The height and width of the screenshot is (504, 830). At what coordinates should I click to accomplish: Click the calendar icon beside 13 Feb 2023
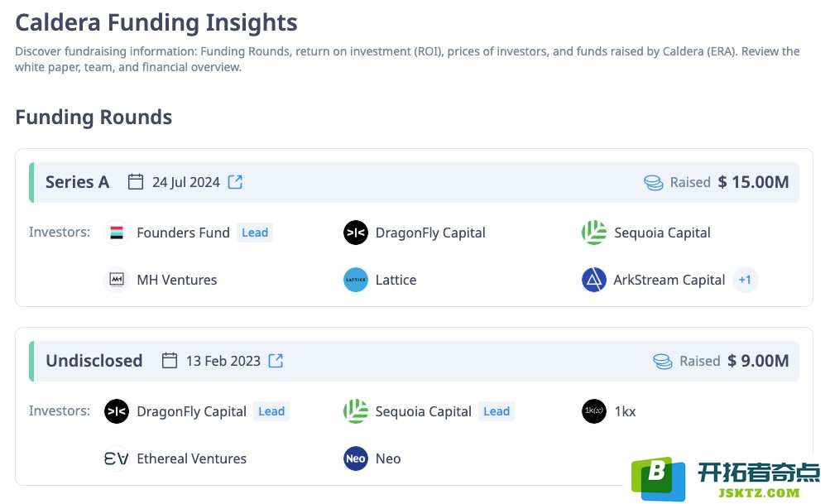pyautogui.click(x=170, y=361)
